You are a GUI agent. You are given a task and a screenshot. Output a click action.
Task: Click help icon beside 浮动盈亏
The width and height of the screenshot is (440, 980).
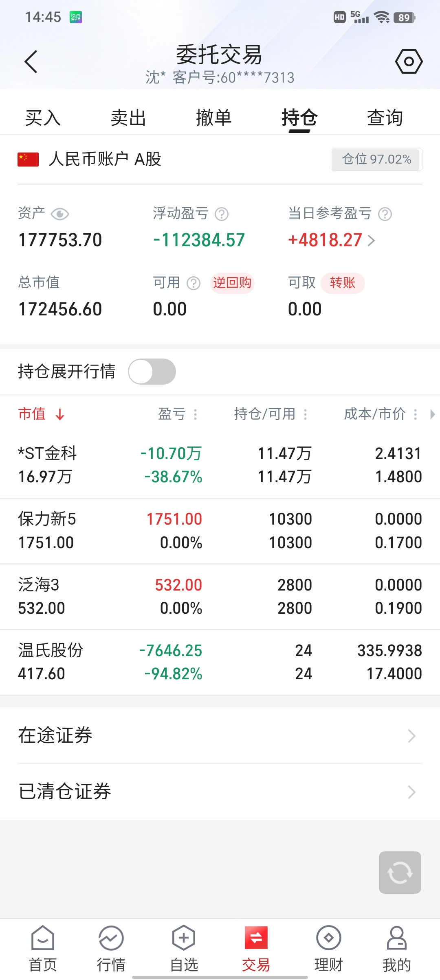pyautogui.click(x=222, y=214)
